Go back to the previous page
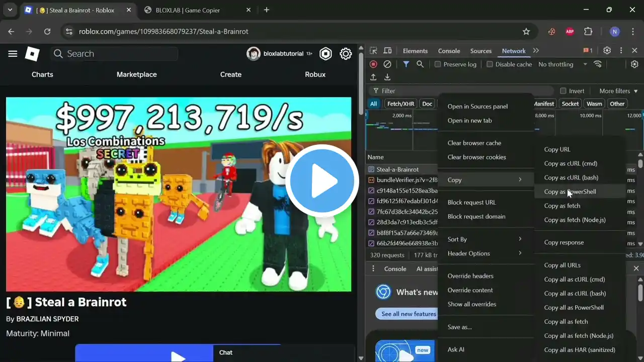Image resolution: width=644 pixels, height=362 pixels. tap(11, 31)
